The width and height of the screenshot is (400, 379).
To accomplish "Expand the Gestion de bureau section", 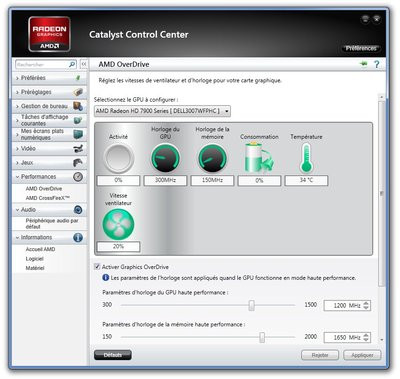I will pyautogui.click(x=49, y=106).
